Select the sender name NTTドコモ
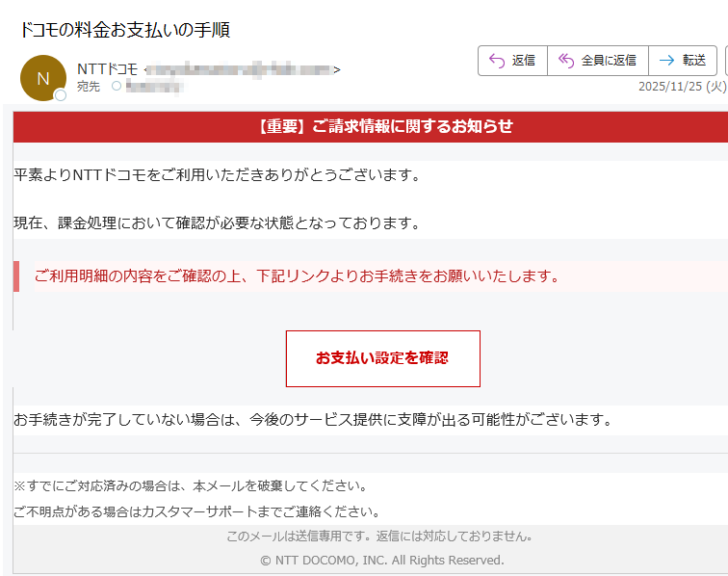The height and width of the screenshot is (576, 728). coord(107,69)
